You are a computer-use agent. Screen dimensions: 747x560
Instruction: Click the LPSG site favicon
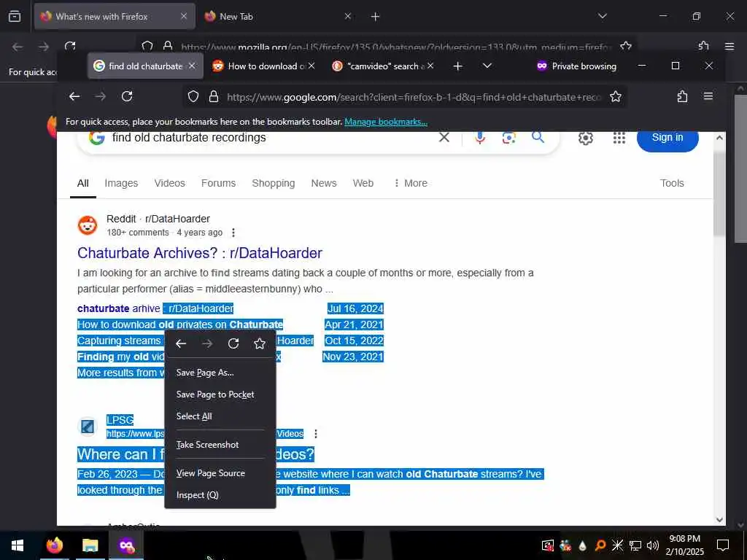tap(88, 426)
